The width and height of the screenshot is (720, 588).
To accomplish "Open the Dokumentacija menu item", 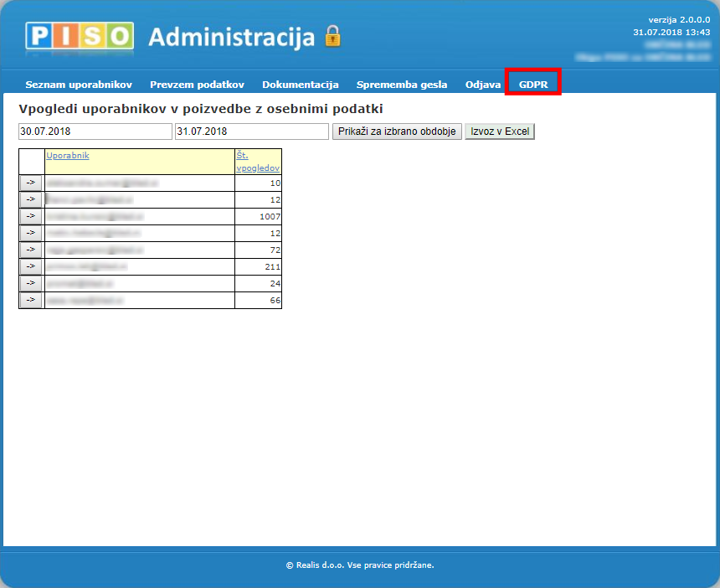I will 300,85.
